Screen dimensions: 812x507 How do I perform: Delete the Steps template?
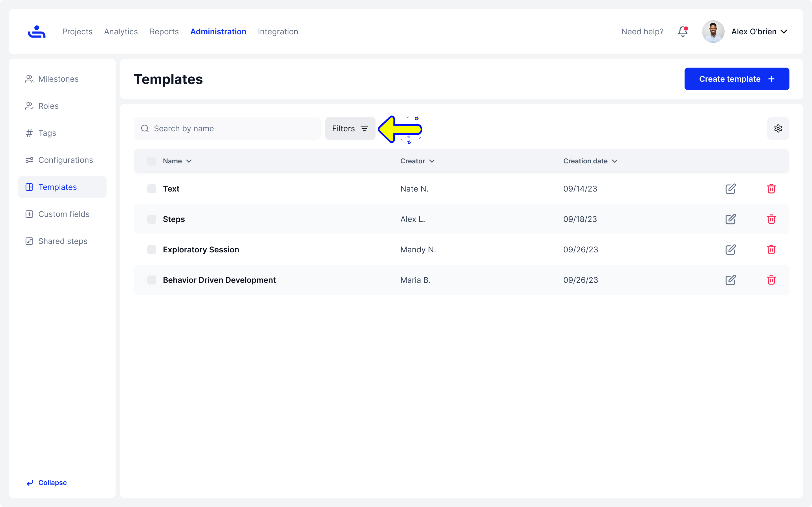[771, 219]
